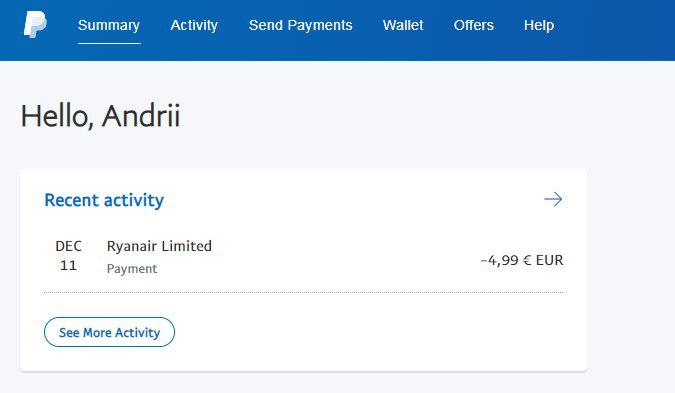Click the Recent activity heading link

104,200
